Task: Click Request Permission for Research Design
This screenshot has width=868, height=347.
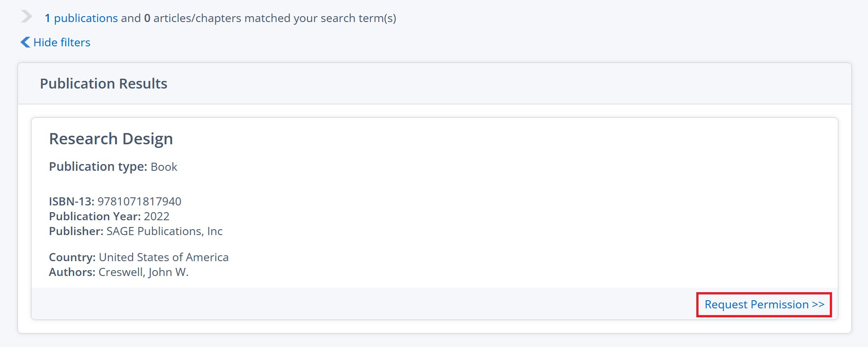Action: click(x=764, y=305)
